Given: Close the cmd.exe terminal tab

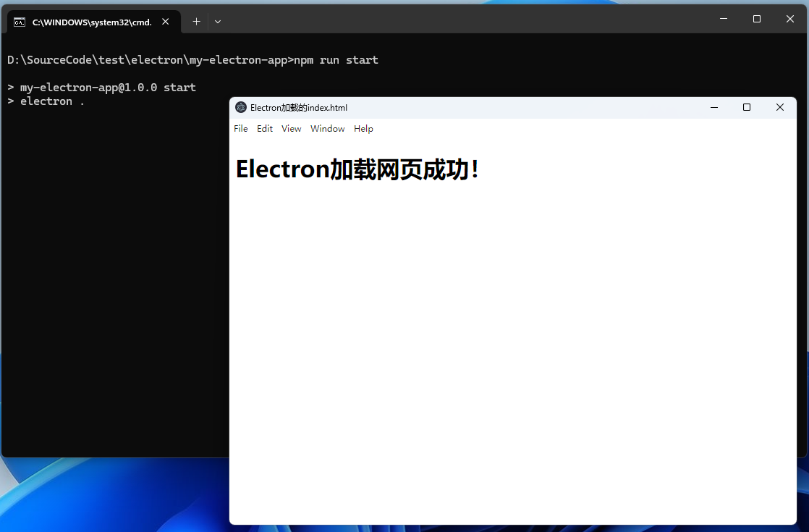Looking at the screenshot, I should point(165,22).
